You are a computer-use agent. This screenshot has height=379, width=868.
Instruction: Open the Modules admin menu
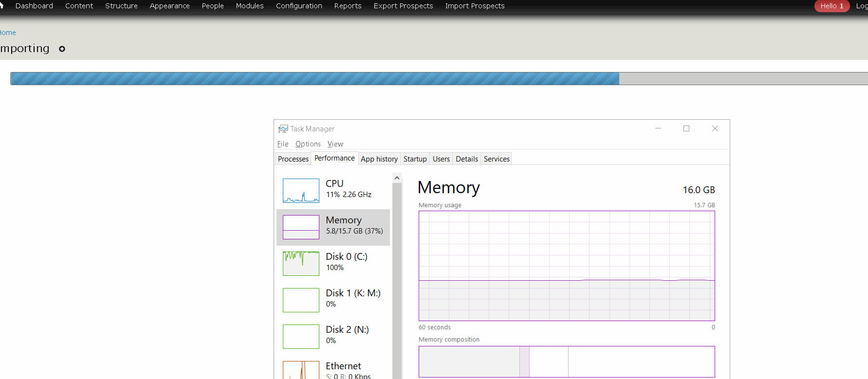click(250, 6)
